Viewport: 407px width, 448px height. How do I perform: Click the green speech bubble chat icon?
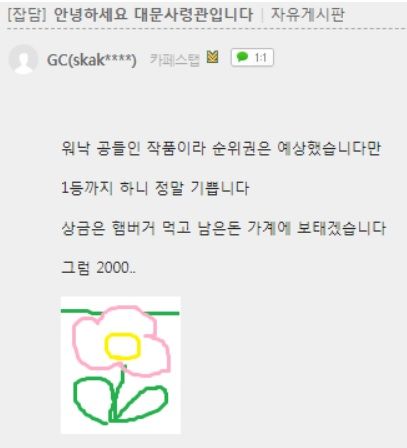point(242,57)
